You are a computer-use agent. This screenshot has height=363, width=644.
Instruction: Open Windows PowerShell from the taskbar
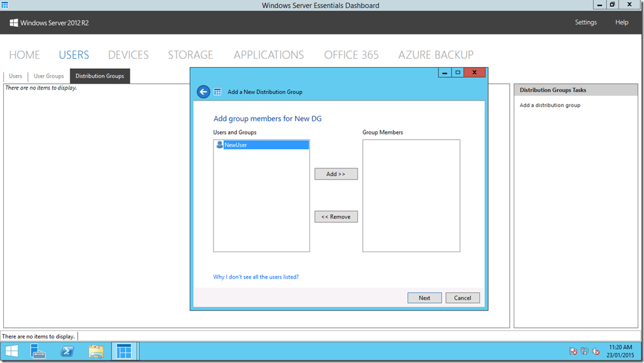67,351
